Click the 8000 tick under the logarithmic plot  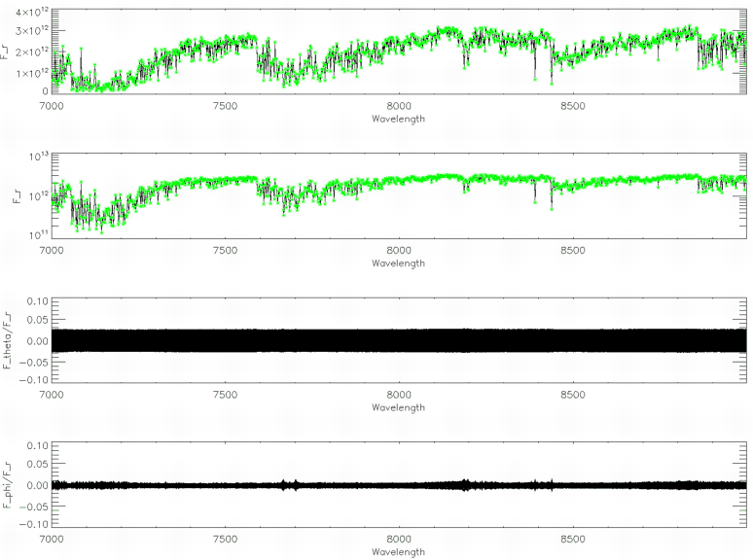pyautogui.click(x=399, y=251)
